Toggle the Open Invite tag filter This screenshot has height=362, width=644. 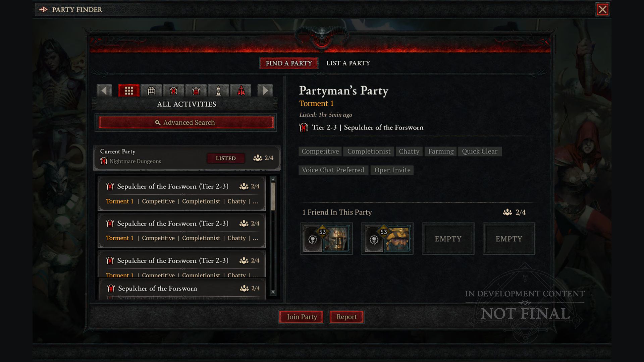(x=392, y=170)
